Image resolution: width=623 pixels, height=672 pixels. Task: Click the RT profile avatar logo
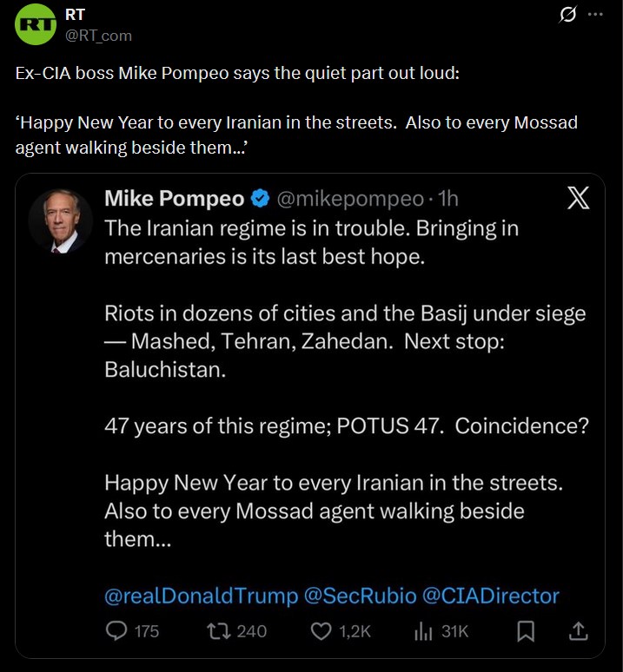pyautogui.click(x=36, y=26)
